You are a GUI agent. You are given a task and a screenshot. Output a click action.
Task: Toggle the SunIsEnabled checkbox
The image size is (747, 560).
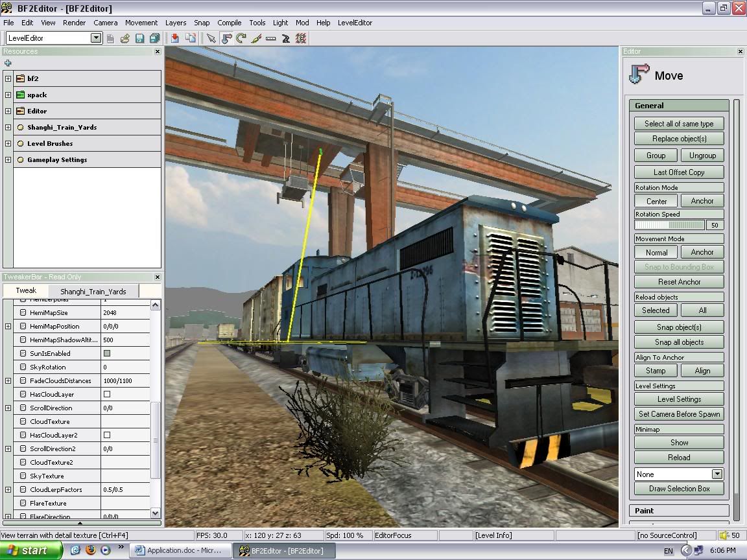[x=107, y=353]
